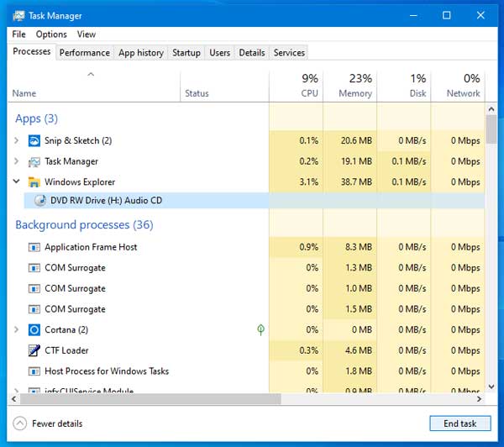Viewport: 504px width, 447px height.
Task: Click the End task button
Action: click(x=460, y=423)
